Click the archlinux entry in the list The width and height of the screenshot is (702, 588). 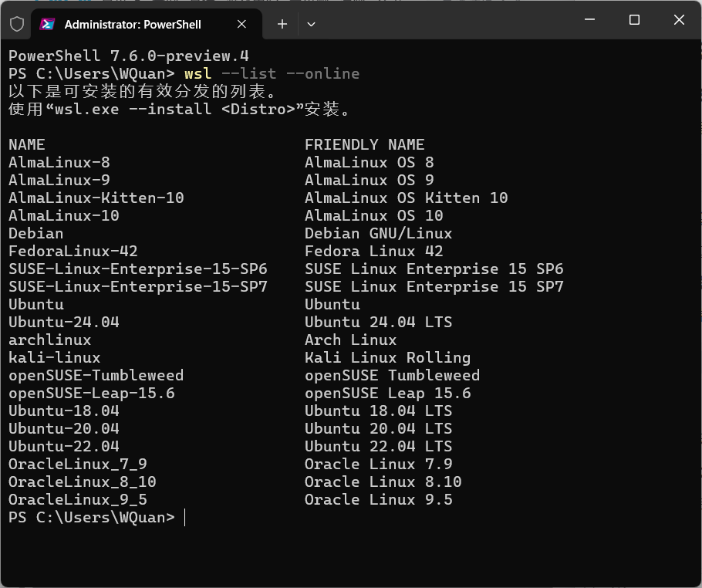[x=50, y=340]
